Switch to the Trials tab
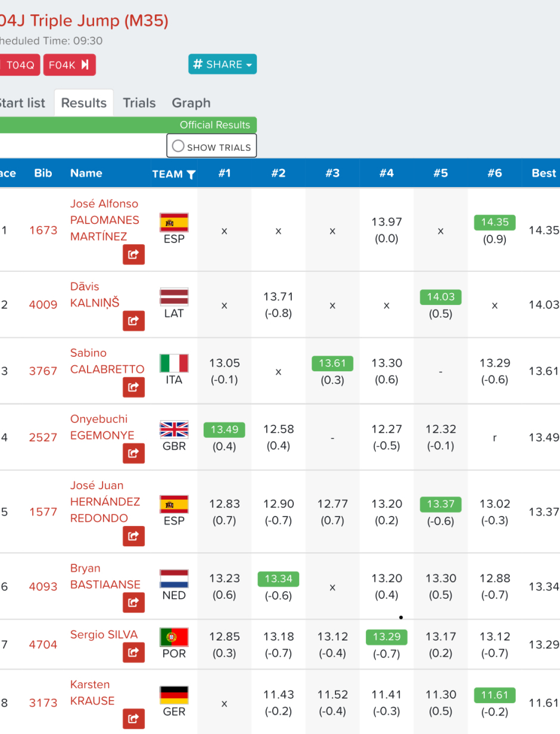Viewport: 560px width, 734px height. (139, 103)
